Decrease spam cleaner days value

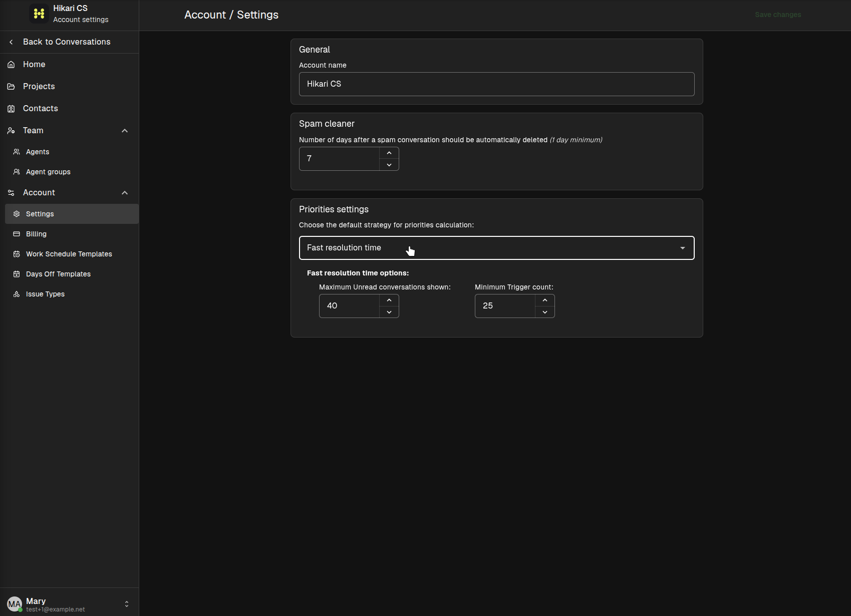click(389, 165)
